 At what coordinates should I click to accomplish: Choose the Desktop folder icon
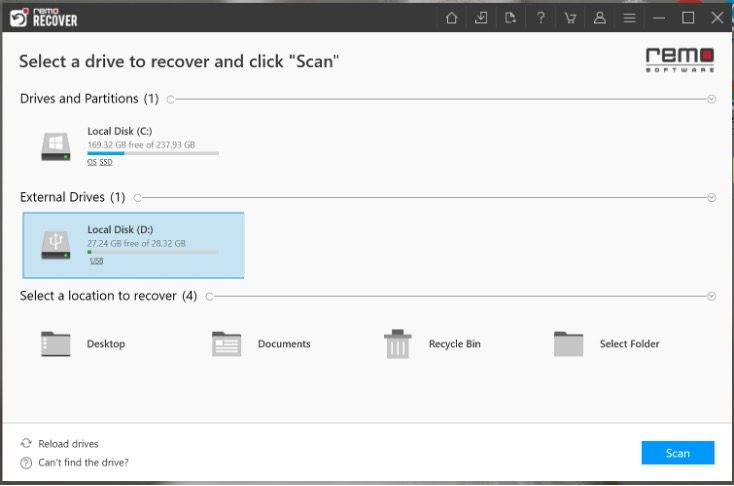point(56,344)
